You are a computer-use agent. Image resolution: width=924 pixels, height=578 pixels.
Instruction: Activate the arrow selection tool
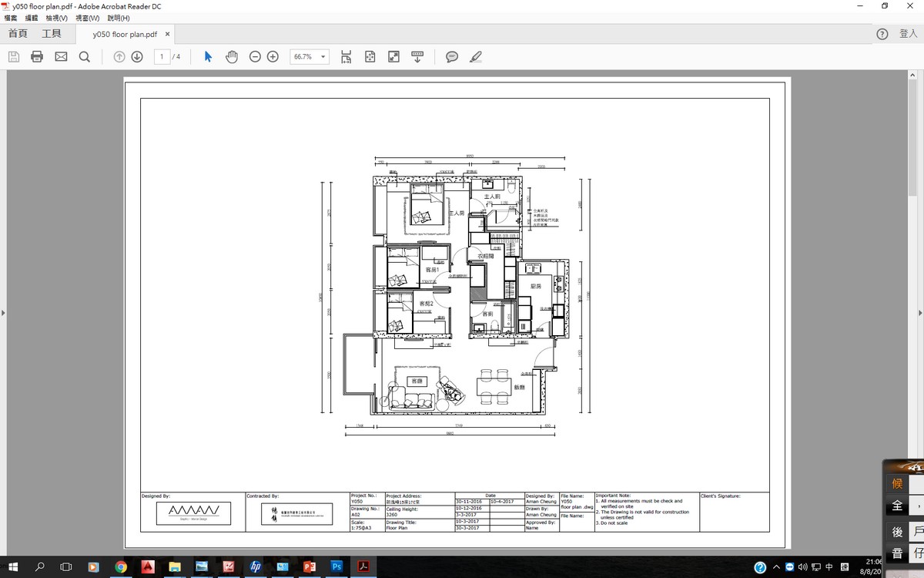(208, 56)
